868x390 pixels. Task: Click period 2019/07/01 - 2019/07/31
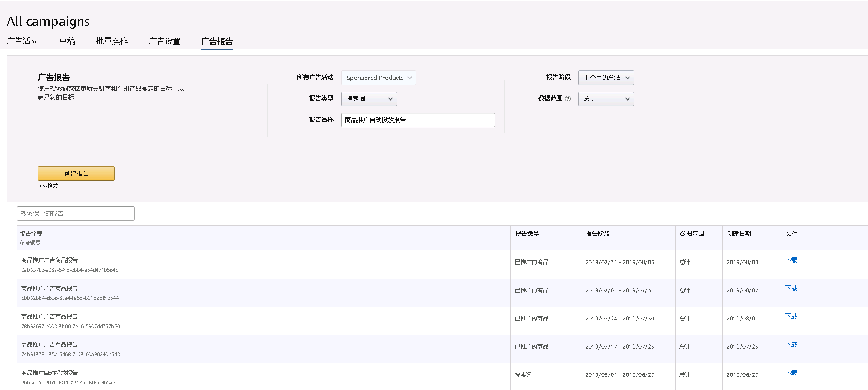click(620, 290)
